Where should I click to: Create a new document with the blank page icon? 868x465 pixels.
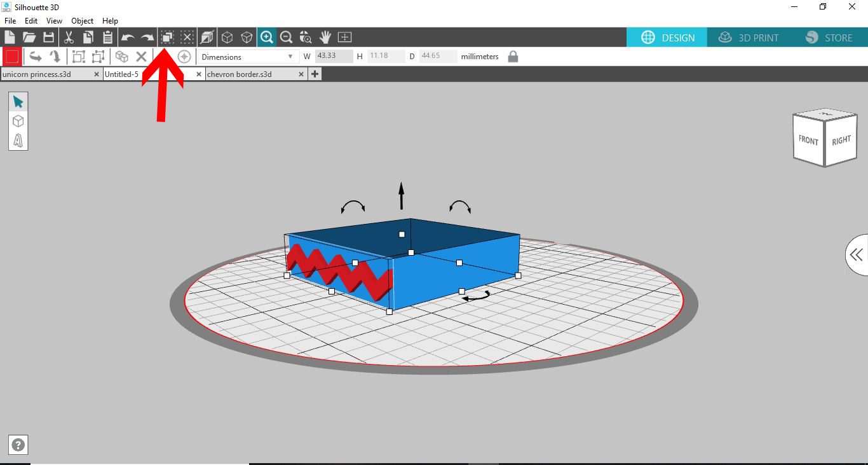pyautogui.click(x=10, y=38)
